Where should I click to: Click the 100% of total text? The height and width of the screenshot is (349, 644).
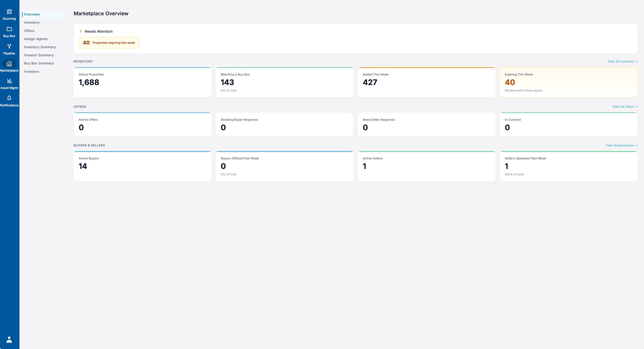click(x=514, y=174)
